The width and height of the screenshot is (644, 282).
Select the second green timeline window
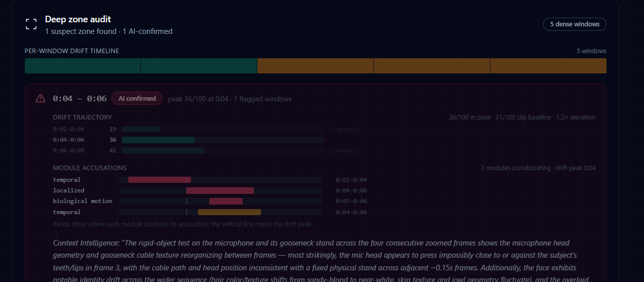199,66
